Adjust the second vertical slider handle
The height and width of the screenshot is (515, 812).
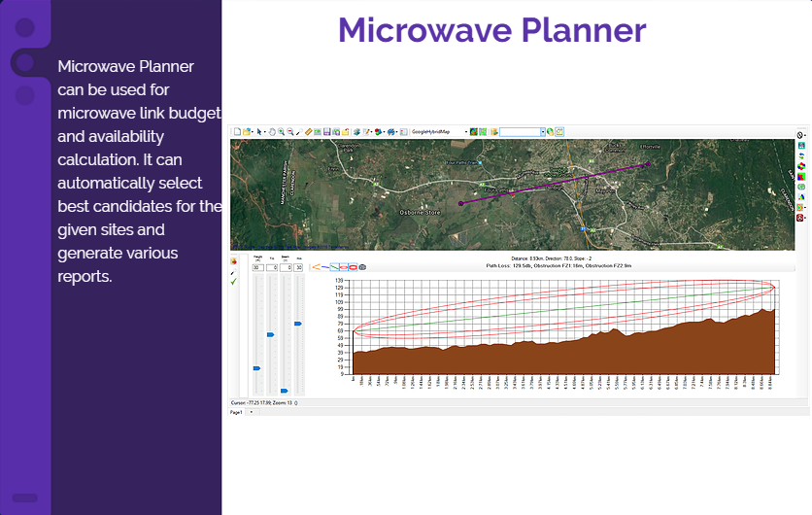point(270,334)
